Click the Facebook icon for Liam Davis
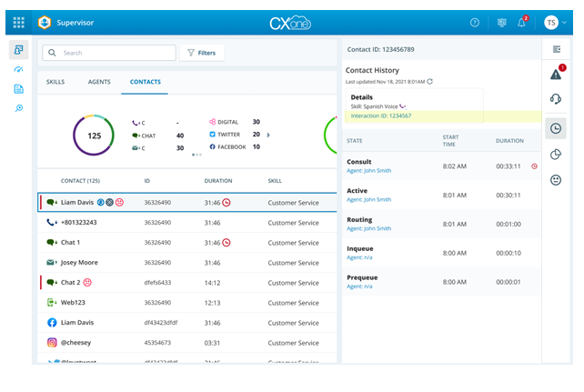584x392 pixels. (52, 322)
